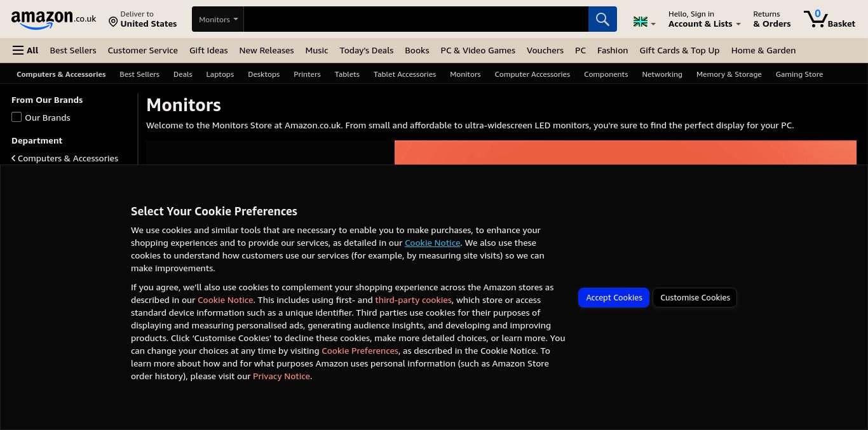868x430 pixels.
Task: Open Gift Cards & Top Up
Action: (679, 50)
